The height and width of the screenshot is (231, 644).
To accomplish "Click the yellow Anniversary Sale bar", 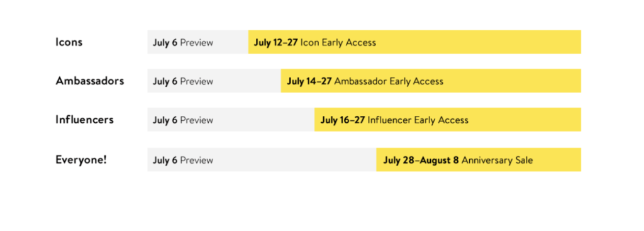I will [x=479, y=159].
